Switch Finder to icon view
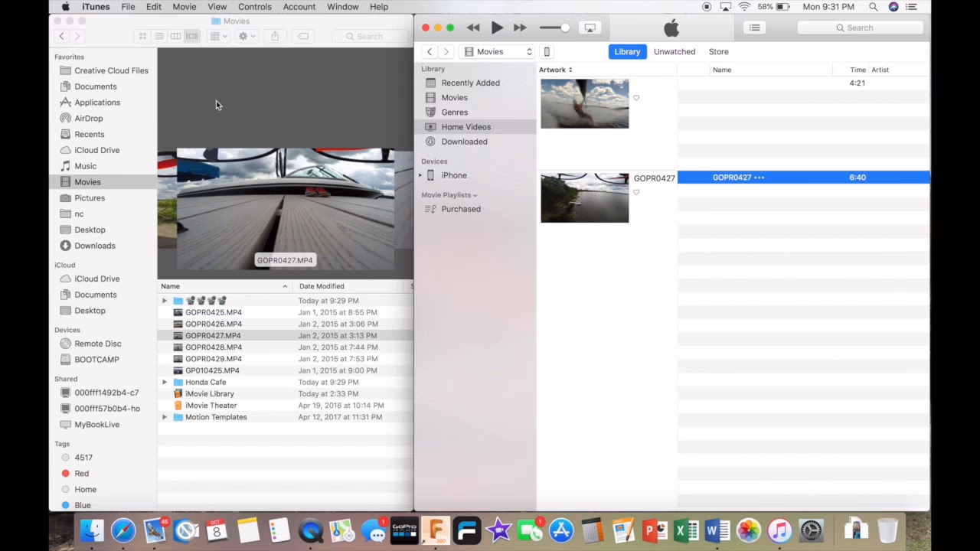This screenshot has width=980, height=551. point(142,36)
